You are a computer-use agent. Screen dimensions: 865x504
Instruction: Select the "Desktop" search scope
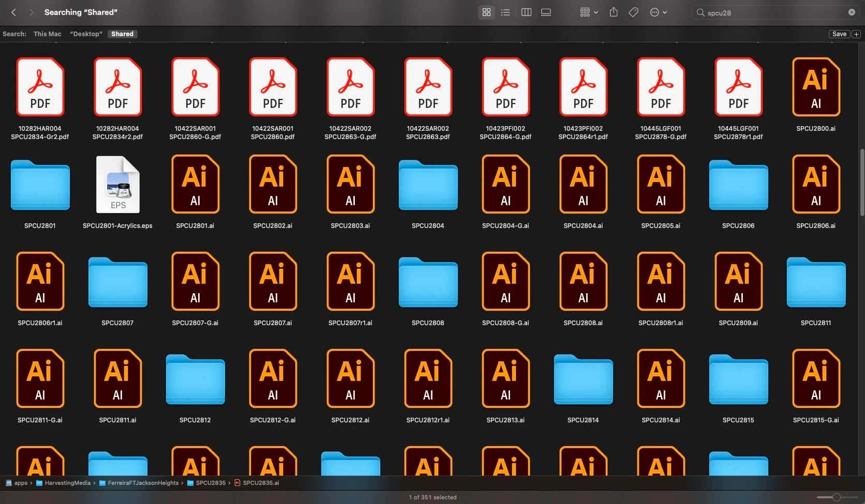pos(86,34)
